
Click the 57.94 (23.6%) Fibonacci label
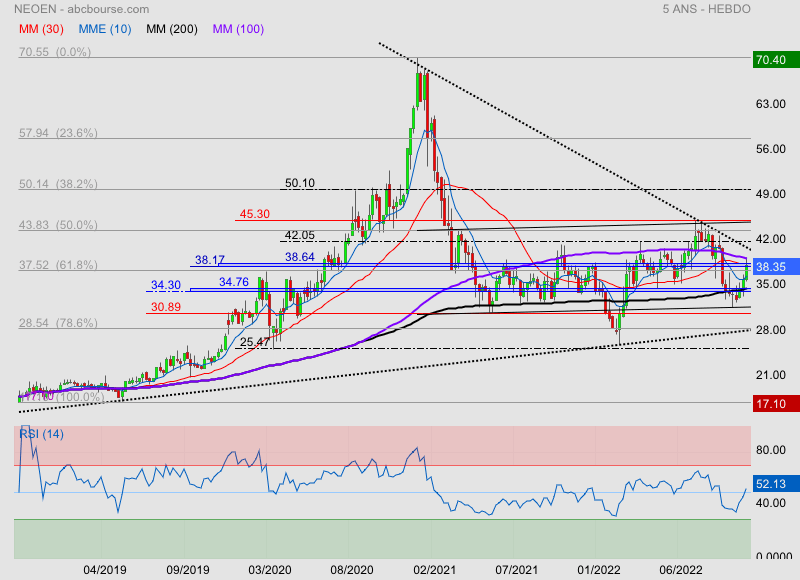point(58,133)
